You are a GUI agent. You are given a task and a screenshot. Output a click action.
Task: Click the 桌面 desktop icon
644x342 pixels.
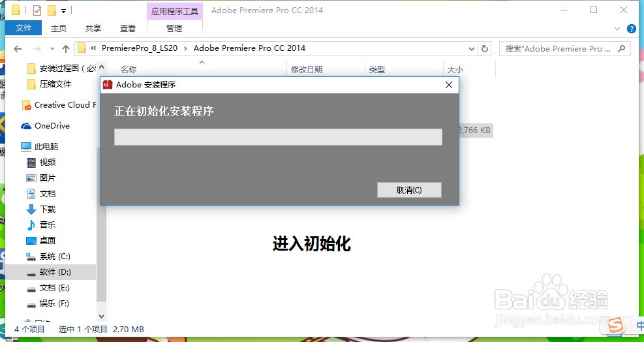[31, 241]
